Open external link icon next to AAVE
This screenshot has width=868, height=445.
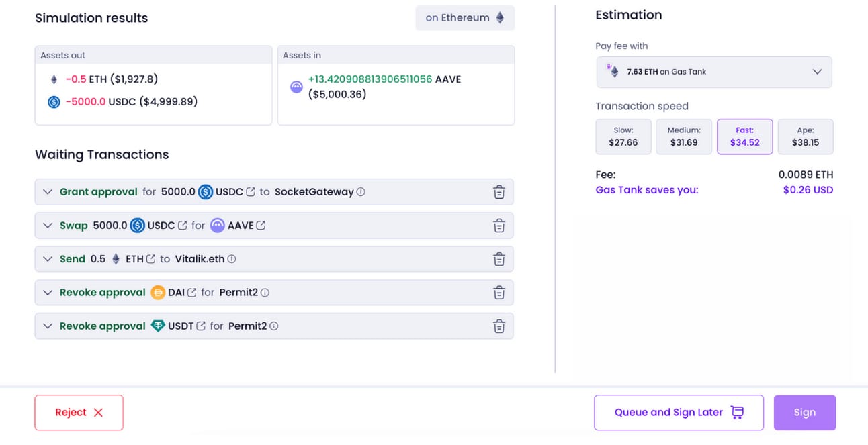(x=261, y=226)
